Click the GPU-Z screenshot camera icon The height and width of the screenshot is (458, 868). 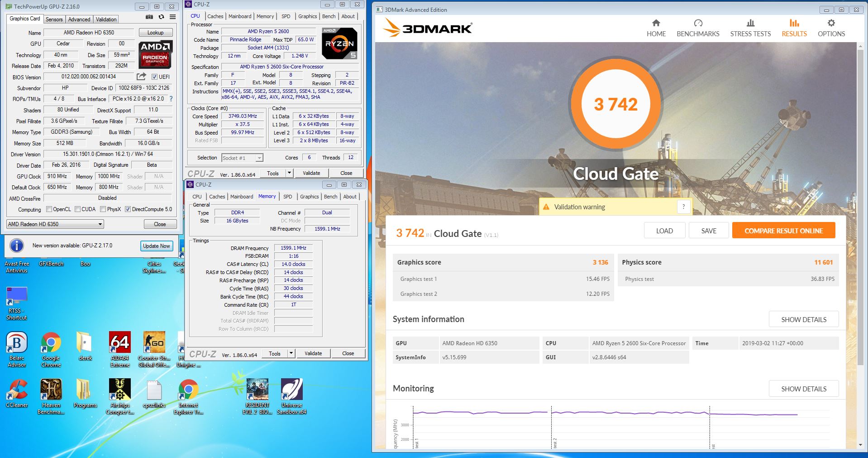pos(149,17)
